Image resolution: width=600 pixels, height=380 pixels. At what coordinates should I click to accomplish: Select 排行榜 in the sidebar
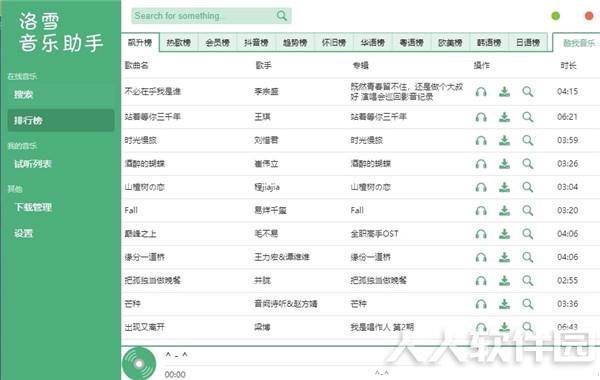61,121
